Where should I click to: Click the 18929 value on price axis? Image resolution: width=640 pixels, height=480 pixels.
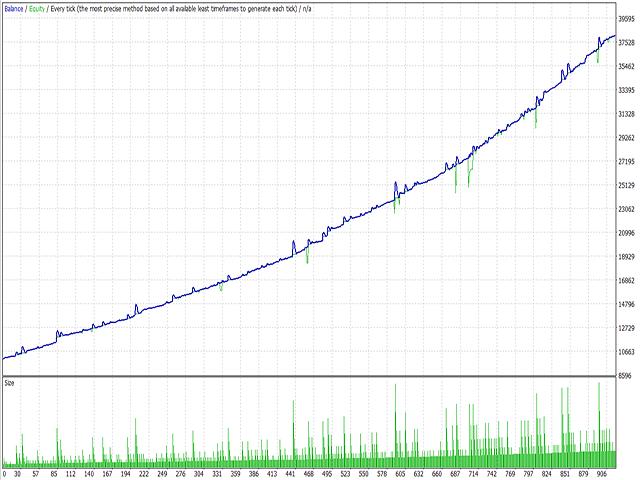tap(627, 257)
